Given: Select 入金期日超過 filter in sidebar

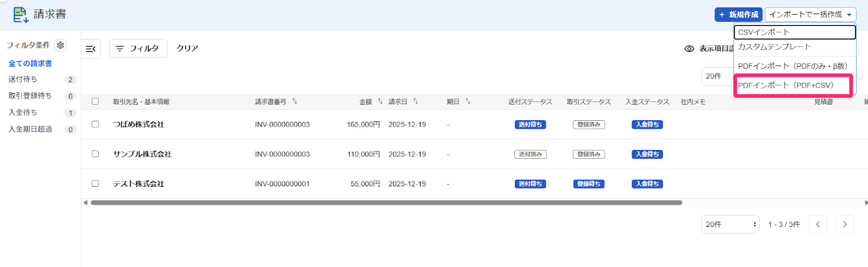Looking at the screenshot, I should 30,129.
